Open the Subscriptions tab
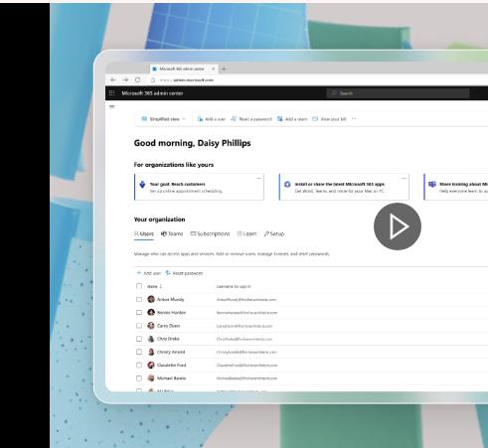488x448 pixels. 210,233
